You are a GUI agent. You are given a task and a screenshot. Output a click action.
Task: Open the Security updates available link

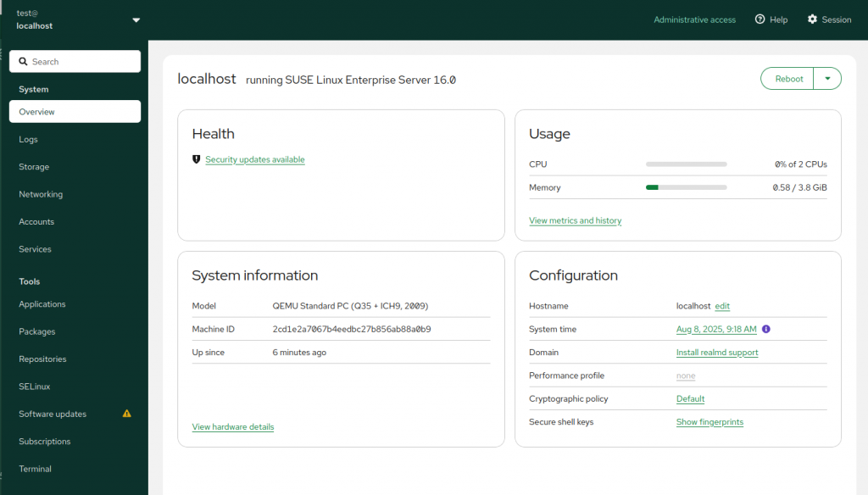pyautogui.click(x=254, y=159)
